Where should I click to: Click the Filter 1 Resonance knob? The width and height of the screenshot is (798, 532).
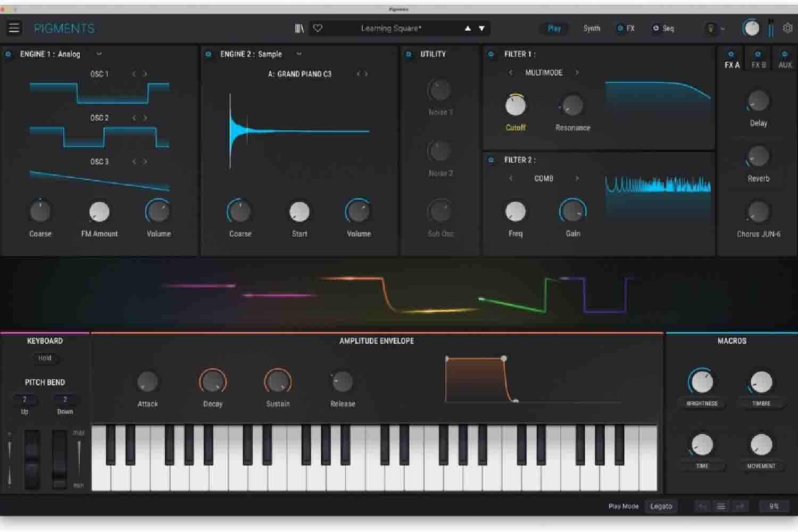[x=572, y=105]
